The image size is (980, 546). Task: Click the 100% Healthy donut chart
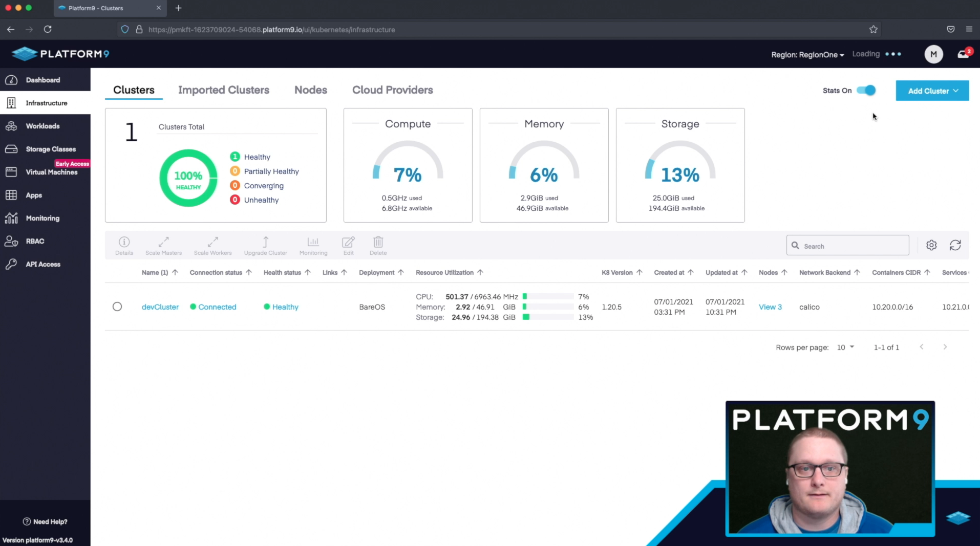point(188,178)
